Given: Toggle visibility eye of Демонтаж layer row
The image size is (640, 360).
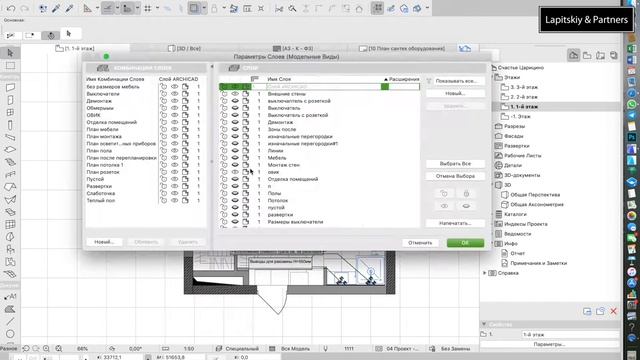Looking at the screenshot, I should tap(235, 122).
